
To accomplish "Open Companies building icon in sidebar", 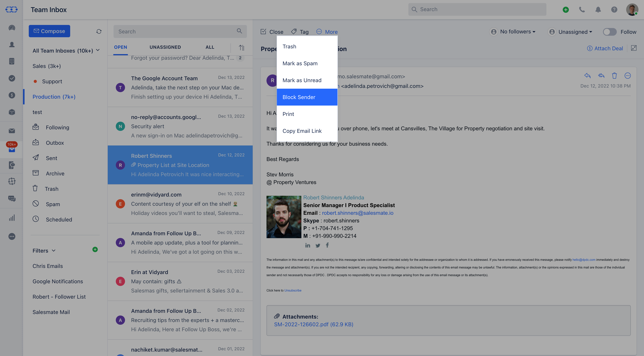I will tap(12, 61).
